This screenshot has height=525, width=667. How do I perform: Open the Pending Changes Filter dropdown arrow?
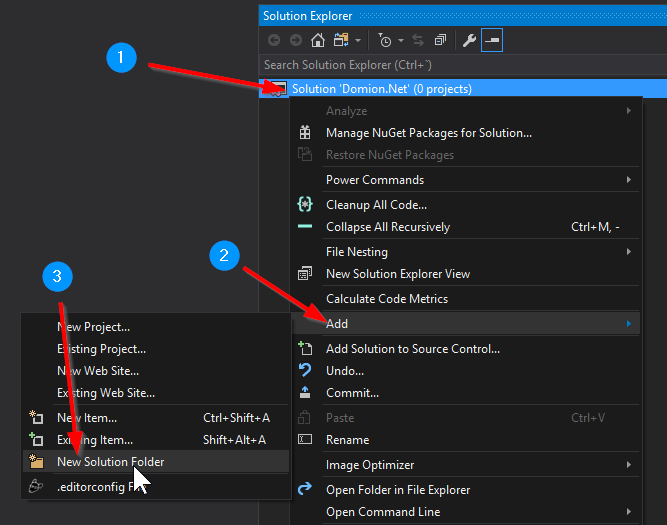click(x=401, y=40)
